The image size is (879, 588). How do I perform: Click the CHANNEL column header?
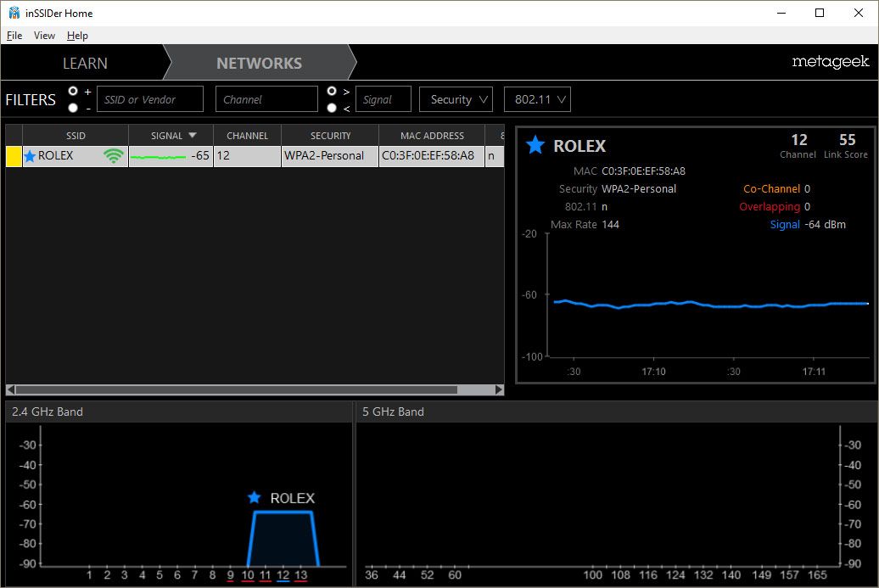coord(247,136)
